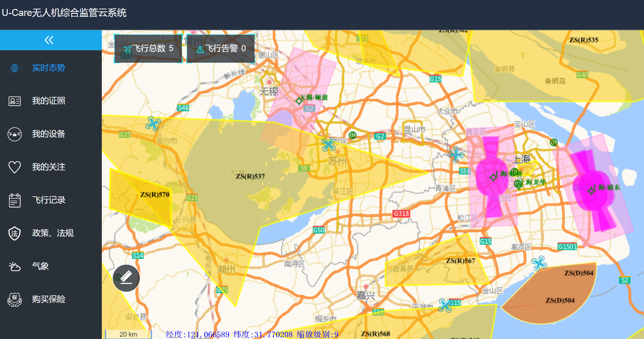Screen dimensions: 644x339
Task: Click the ZS(R)568 zone label
Action: click(376, 334)
